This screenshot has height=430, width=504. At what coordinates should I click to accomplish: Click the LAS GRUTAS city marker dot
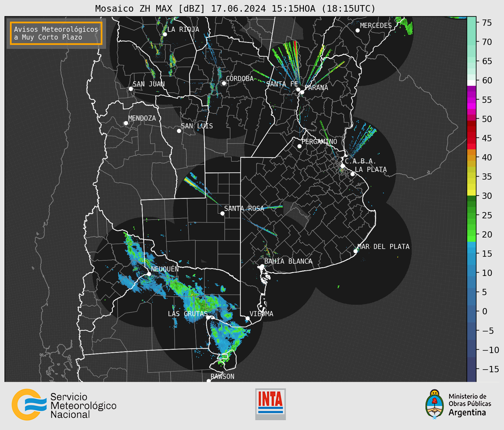click(x=208, y=318)
